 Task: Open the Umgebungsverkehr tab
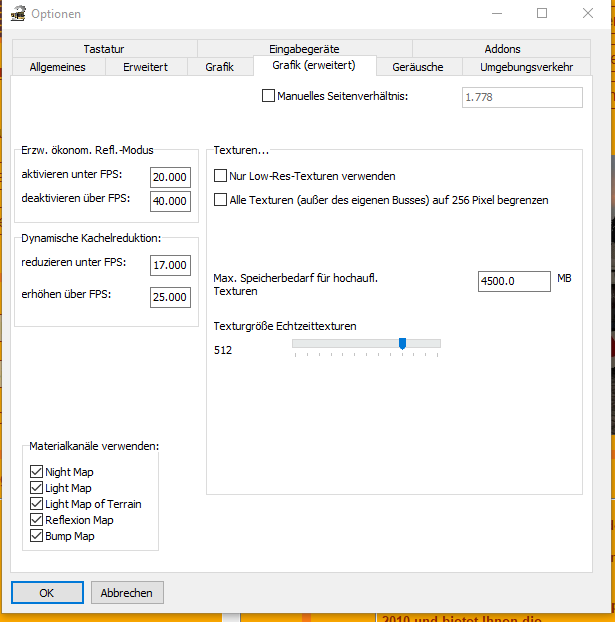[527, 67]
